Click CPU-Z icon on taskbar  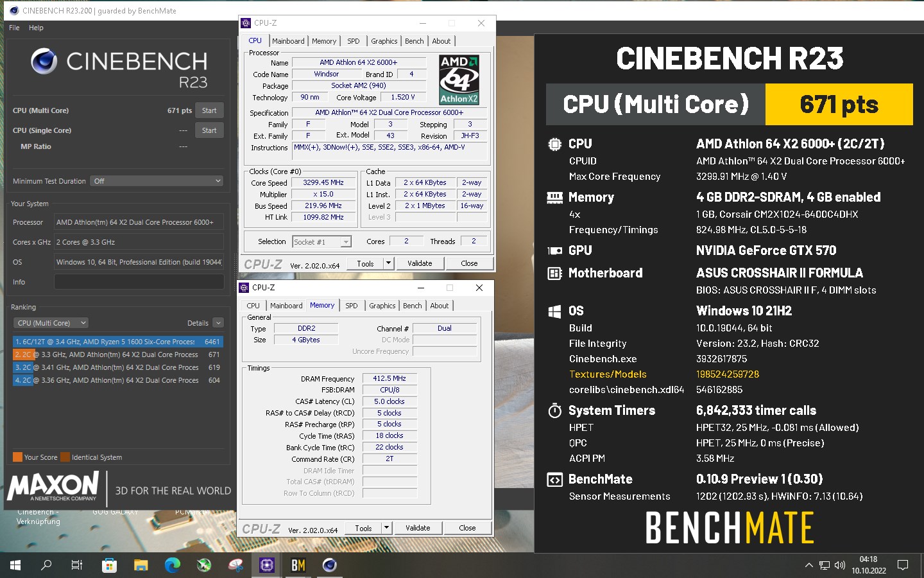pos(267,565)
